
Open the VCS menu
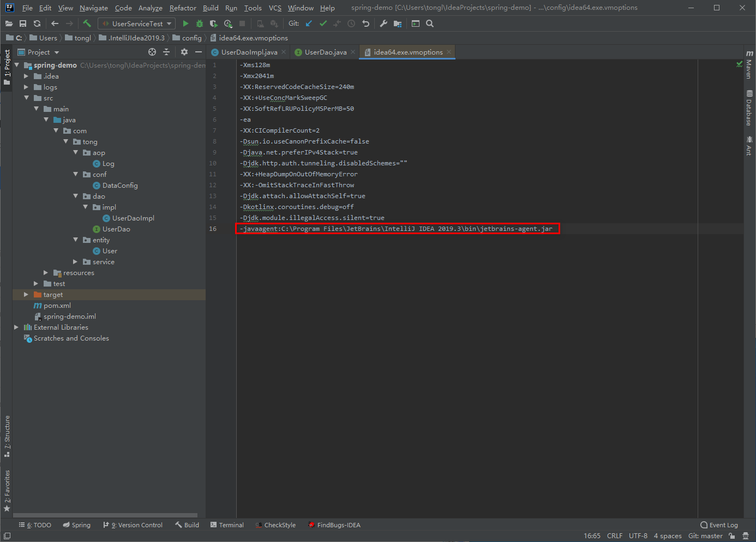pos(275,8)
